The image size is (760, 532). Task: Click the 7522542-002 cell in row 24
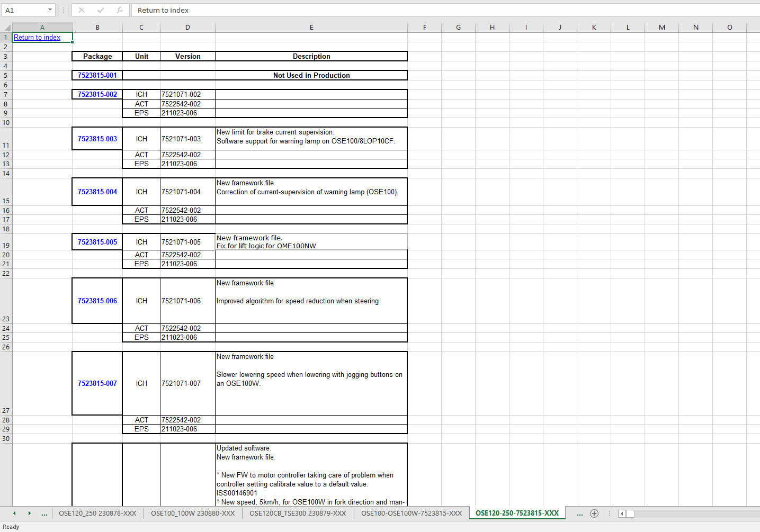188,328
